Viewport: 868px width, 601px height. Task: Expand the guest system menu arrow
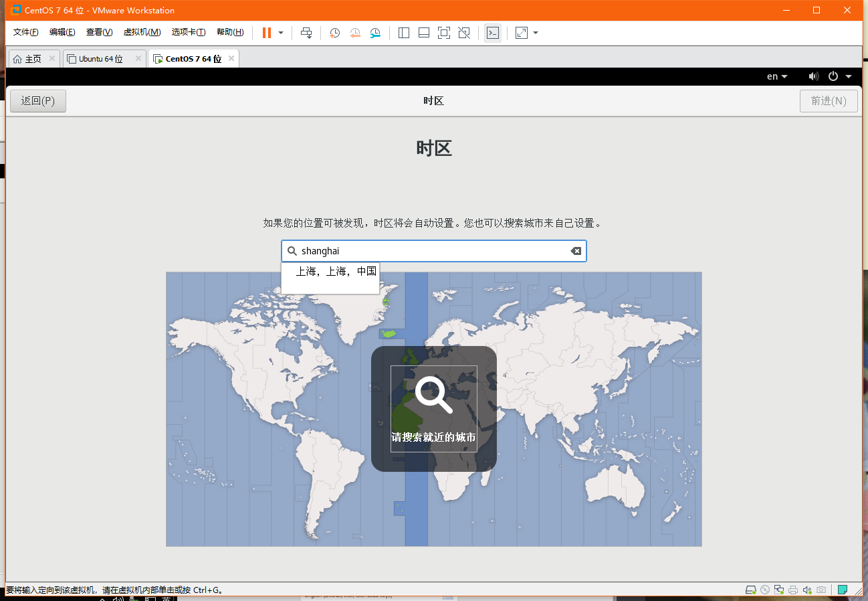(x=848, y=76)
